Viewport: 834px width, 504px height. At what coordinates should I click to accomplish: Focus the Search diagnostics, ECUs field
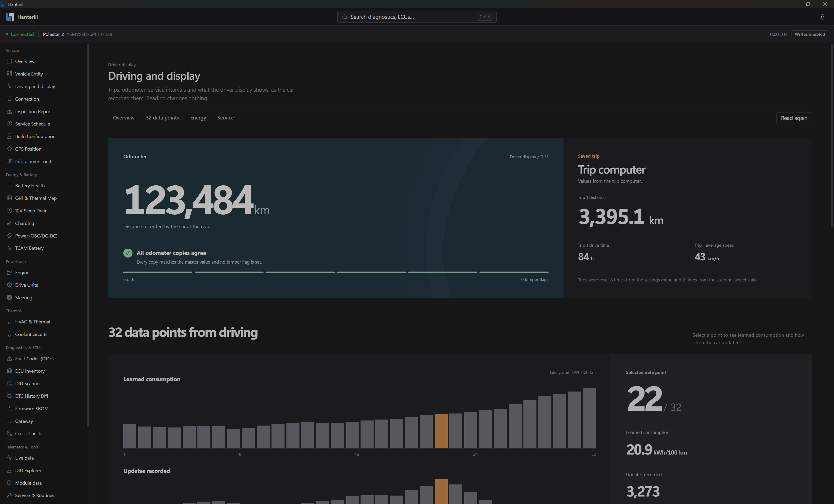coord(417,17)
